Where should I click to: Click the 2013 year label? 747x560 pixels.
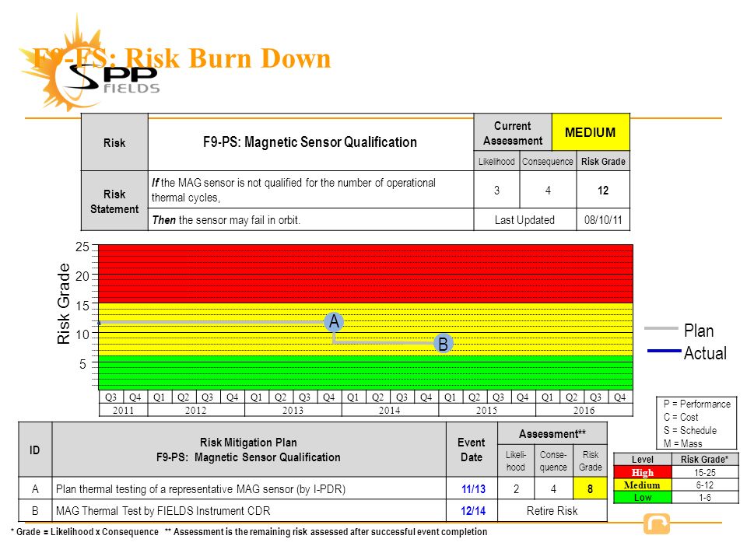(293, 410)
